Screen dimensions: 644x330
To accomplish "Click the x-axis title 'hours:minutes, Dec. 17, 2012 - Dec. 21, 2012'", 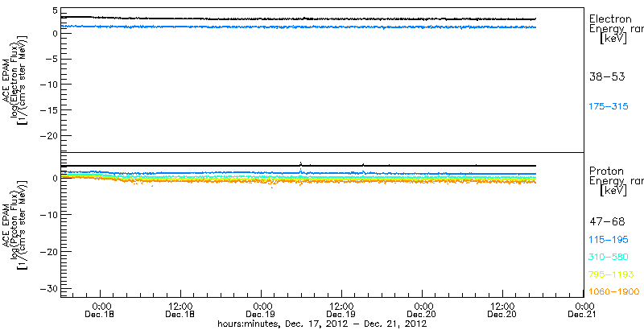I will coord(321,324).
